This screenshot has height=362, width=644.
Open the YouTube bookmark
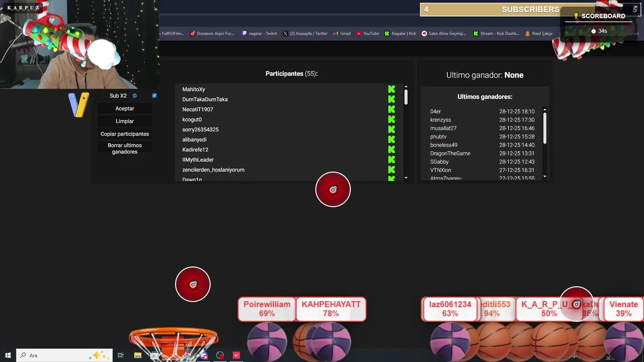pyautogui.click(x=368, y=34)
